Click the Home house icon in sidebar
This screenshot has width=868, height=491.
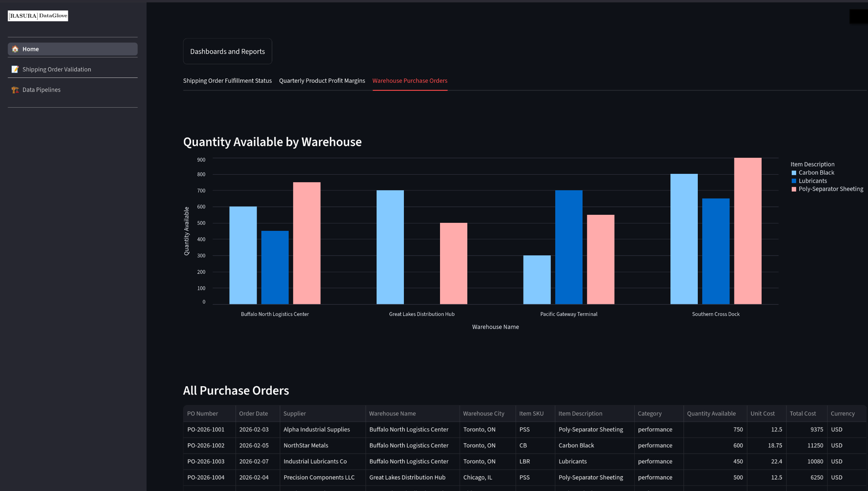tap(15, 49)
